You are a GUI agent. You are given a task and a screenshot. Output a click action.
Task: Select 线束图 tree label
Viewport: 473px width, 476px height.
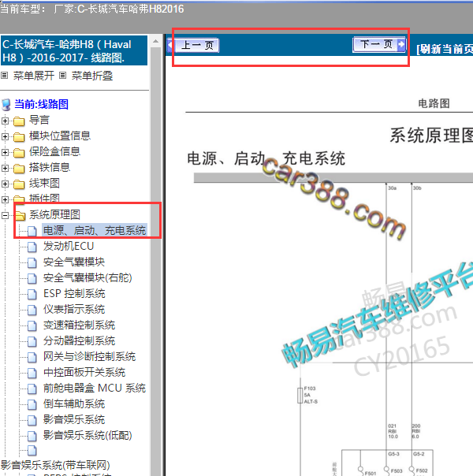point(44,183)
